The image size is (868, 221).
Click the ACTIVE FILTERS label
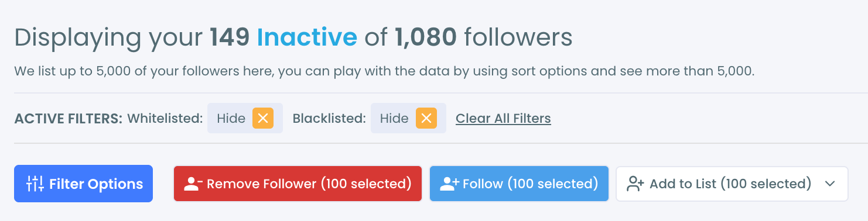tap(69, 118)
